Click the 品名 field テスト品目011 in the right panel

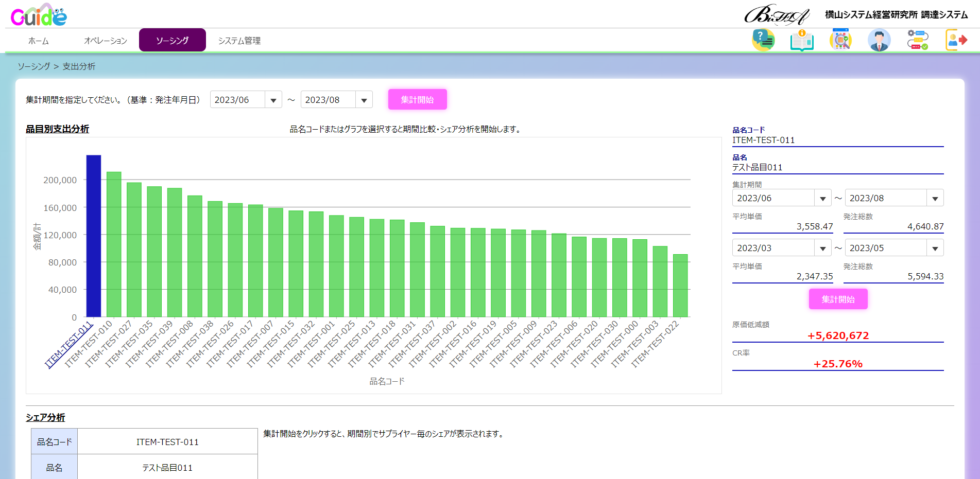pyautogui.click(x=838, y=167)
